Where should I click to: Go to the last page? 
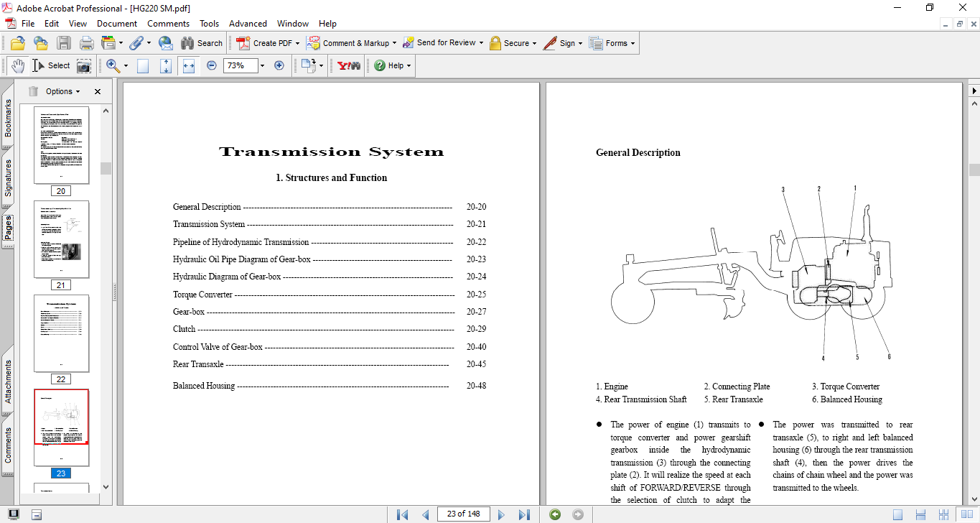pos(524,514)
